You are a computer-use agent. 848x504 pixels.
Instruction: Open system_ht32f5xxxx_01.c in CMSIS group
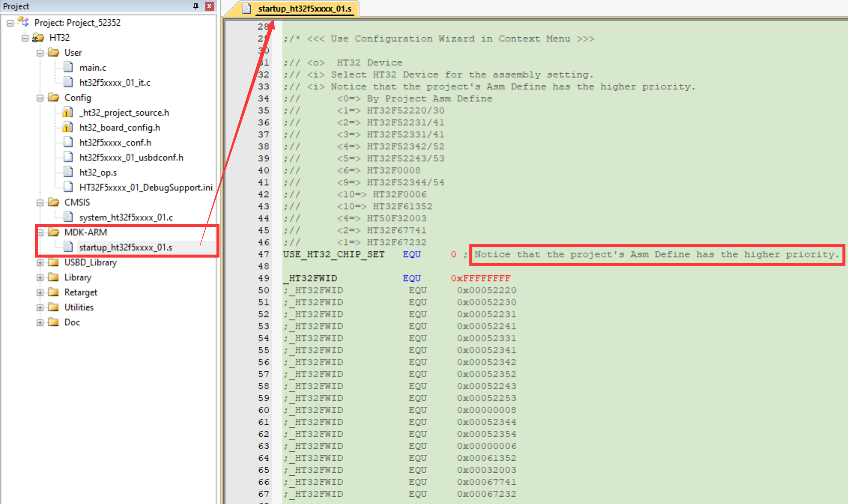coord(126,217)
